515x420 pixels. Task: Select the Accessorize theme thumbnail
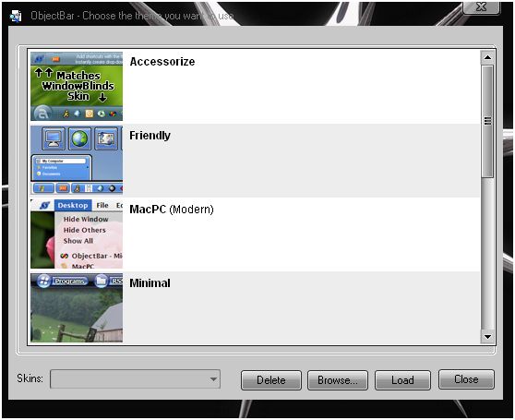click(77, 86)
